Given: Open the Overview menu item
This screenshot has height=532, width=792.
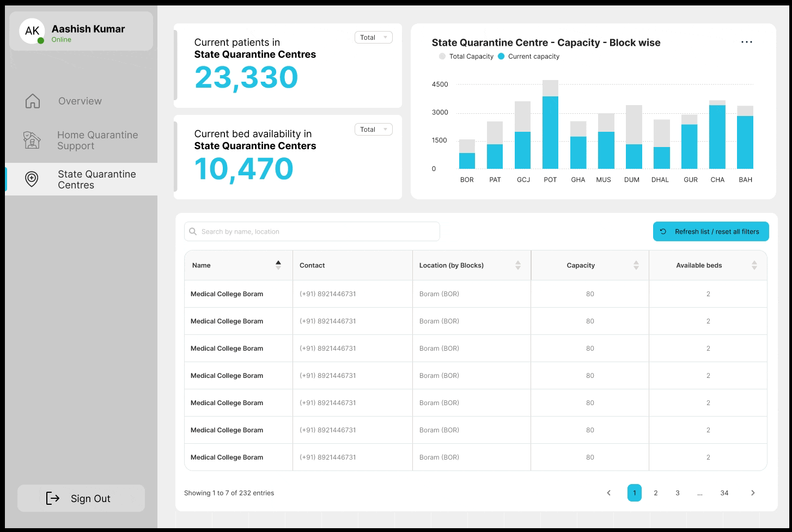Looking at the screenshot, I should tap(80, 101).
